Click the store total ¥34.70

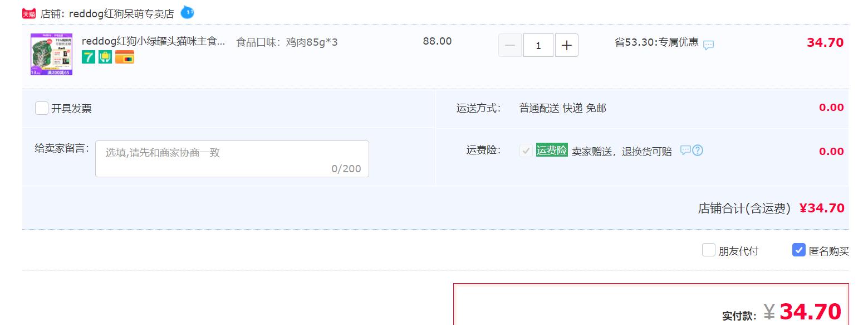coord(822,208)
